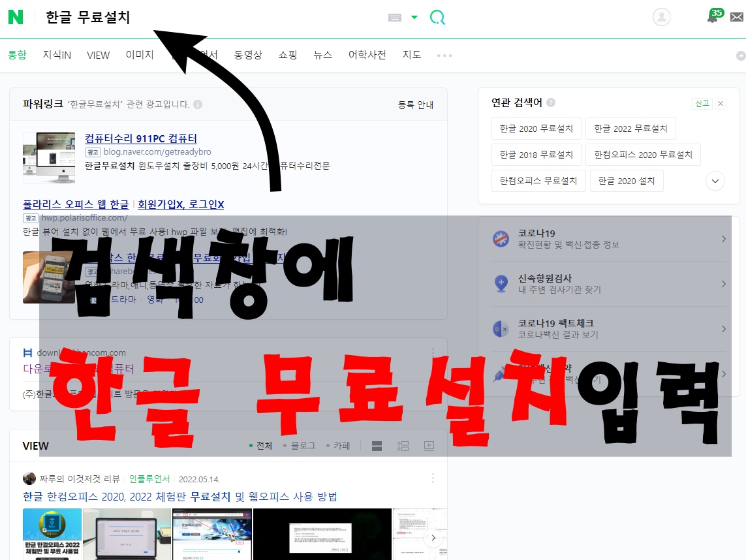The width and height of the screenshot is (746, 560).
Task: Select related search 한글 2018 무료설치
Action: pos(536,155)
